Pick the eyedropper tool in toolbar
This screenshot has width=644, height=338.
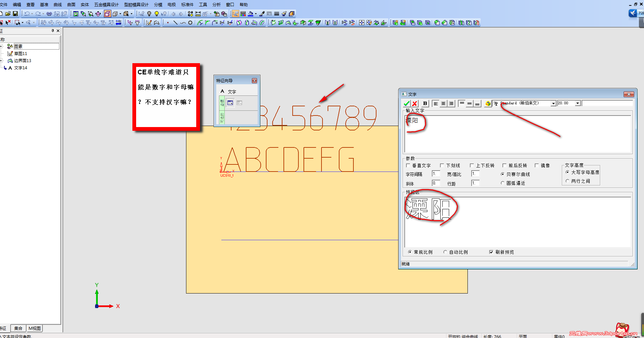click(262, 14)
